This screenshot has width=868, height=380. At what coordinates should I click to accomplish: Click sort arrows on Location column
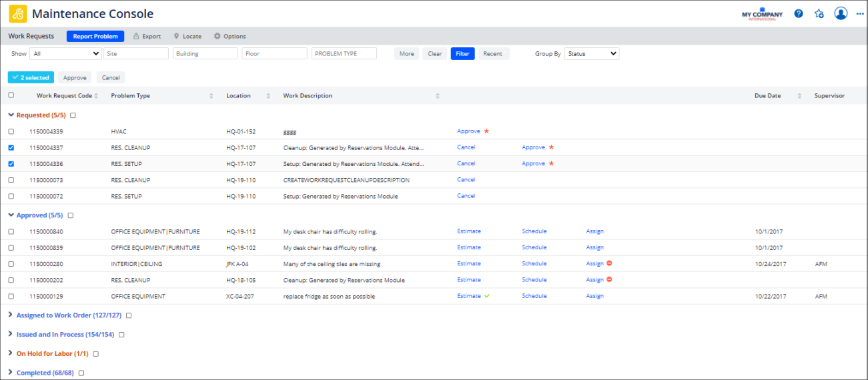pyautogui.click(x=268, y=96)
